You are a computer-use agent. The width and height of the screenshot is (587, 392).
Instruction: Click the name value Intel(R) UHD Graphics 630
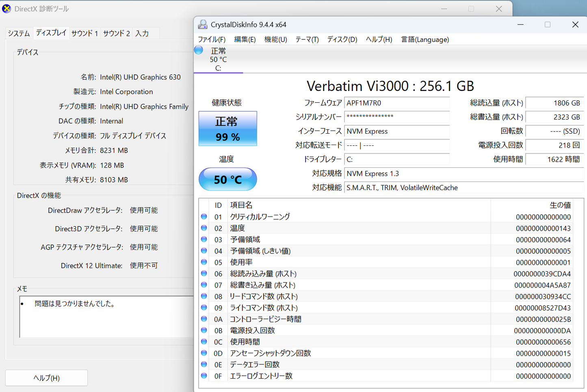pyautogui.click(x=140, y=77)
